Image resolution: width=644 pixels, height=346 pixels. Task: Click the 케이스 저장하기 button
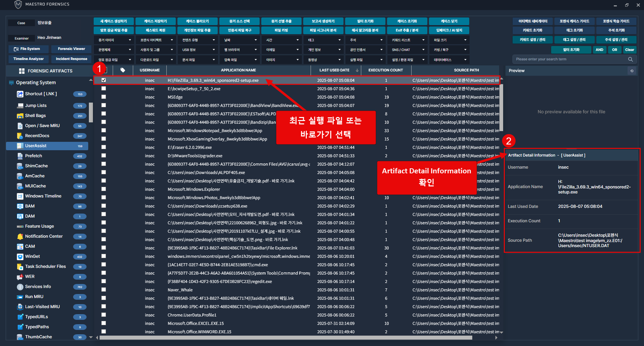point(155,21)
